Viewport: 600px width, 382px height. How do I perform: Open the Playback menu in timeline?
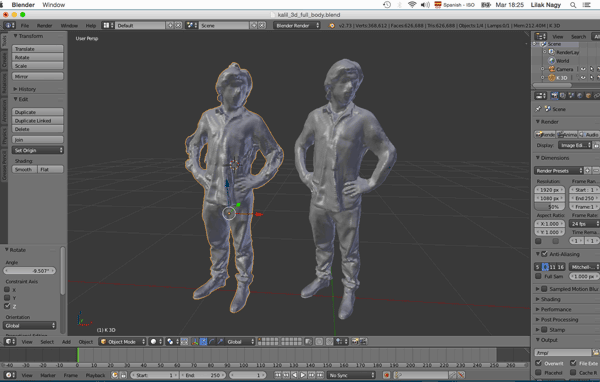[x=95, y=375]
